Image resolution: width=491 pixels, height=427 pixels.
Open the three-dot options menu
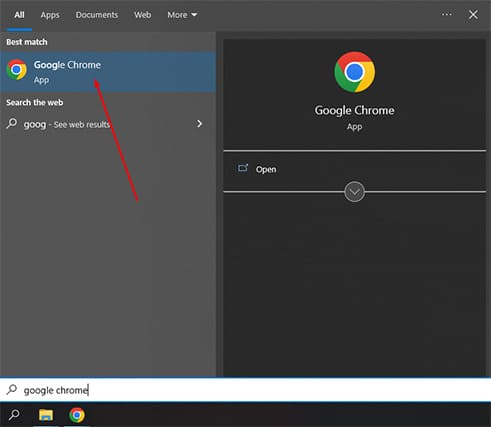tap(446, 15)
